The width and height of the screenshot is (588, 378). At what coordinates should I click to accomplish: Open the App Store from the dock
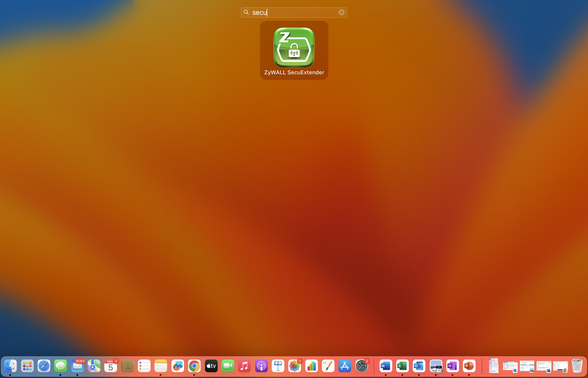(x=345, y=366)
